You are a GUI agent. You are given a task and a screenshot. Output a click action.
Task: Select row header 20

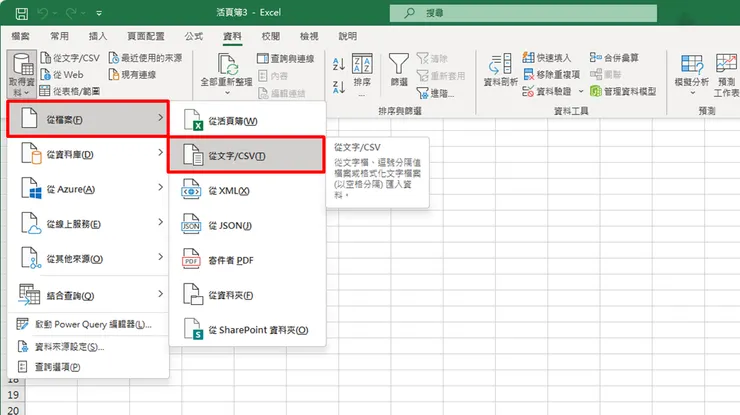pos(13,409)
